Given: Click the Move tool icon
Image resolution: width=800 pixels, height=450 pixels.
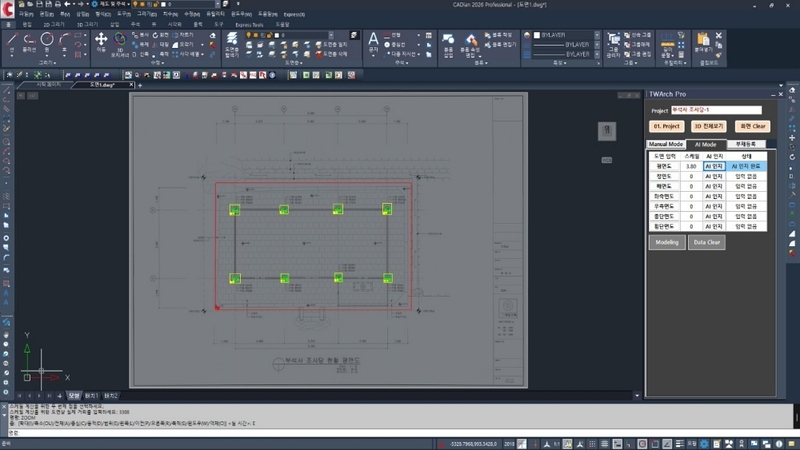Looking at the screenshot, I should pos(101,41).
